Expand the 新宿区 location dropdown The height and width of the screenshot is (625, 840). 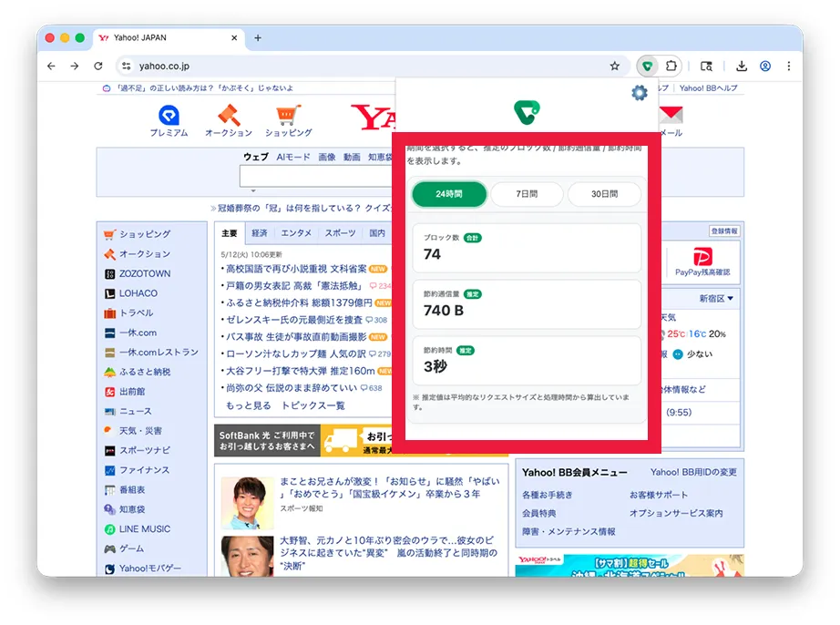pos(716,298)
